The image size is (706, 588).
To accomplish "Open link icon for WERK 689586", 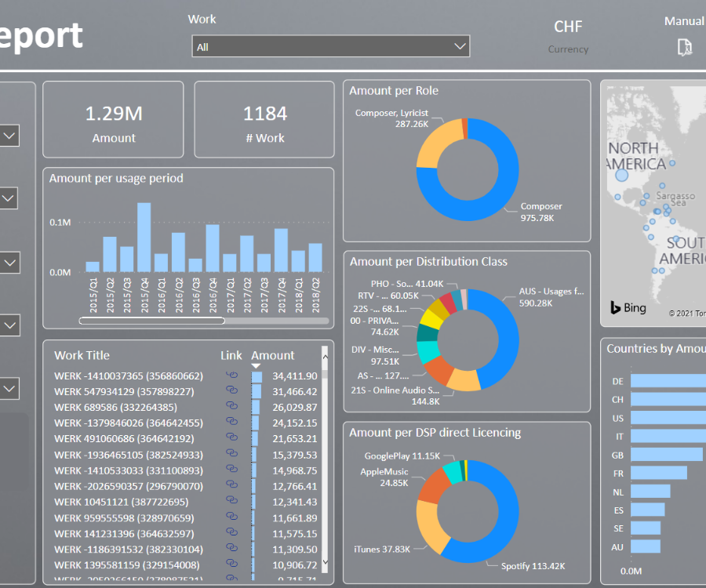I will point(231,407).
